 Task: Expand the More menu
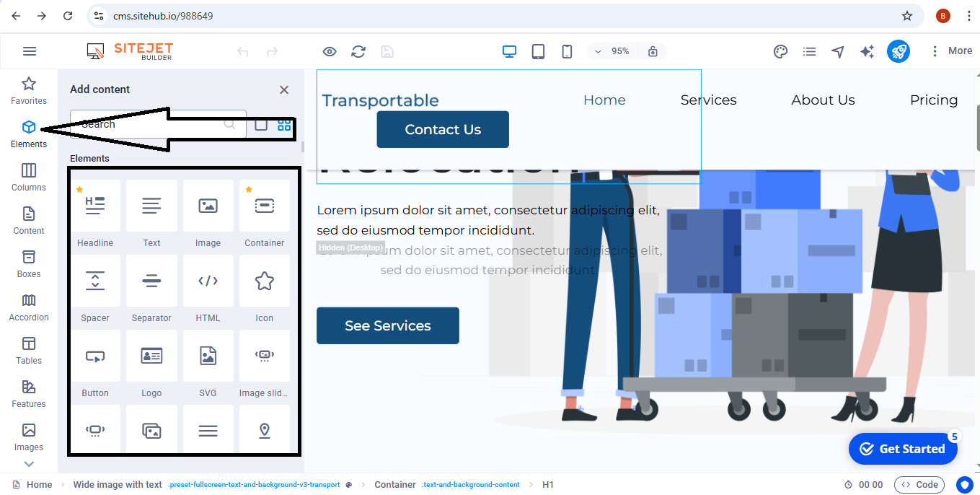pyautogui.click(x=951, y=51)
